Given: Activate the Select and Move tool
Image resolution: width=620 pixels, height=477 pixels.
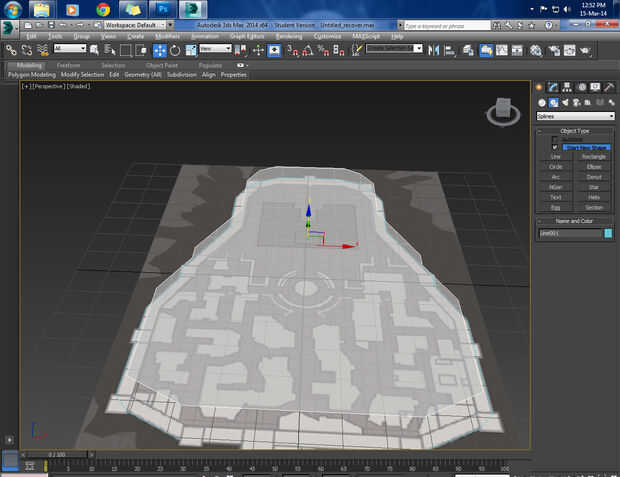Looking at the screenshot, I should point(160,49).
